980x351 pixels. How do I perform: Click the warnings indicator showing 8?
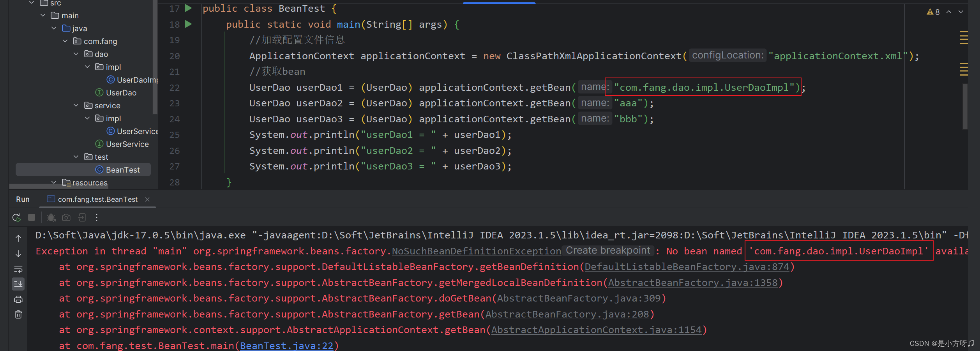pos(933,12)
